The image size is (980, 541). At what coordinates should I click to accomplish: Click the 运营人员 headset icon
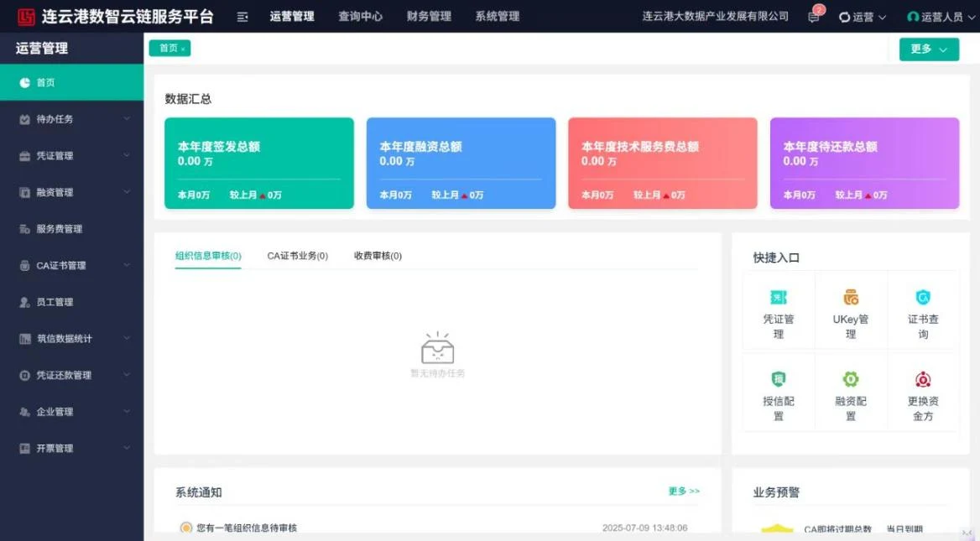pos(913,17)
